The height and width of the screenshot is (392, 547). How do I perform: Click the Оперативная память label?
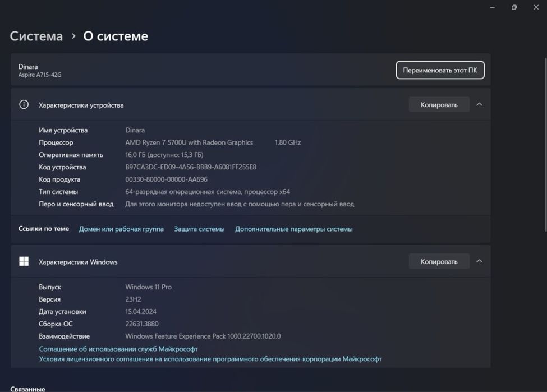coord(71,155)
